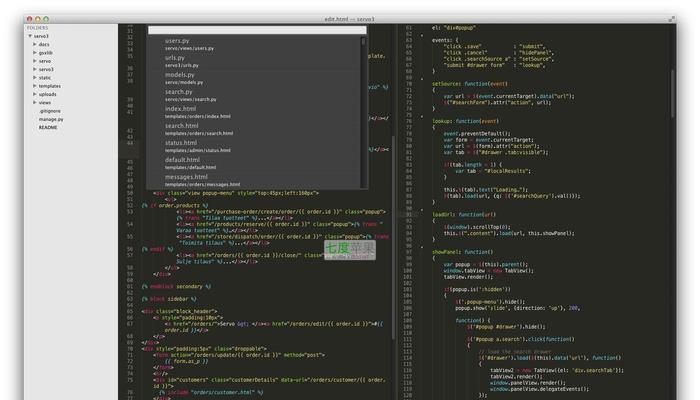Image resolution: width=700 pixels, height=400 pixels.
Task: Click the block sidebar line in left pane
Action: 169,299
